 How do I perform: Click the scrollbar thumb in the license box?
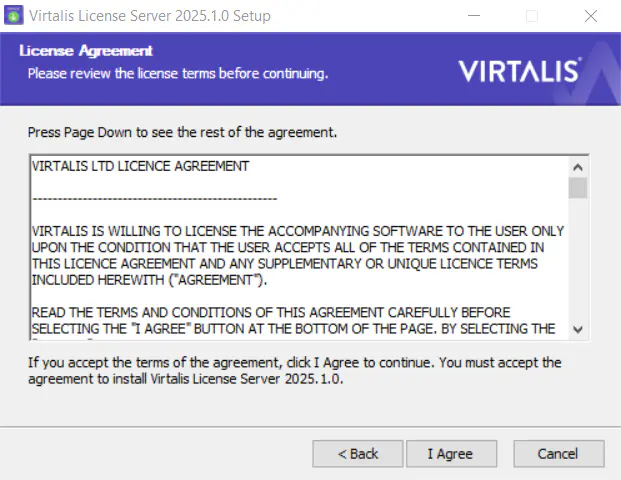tap(578, 188)
